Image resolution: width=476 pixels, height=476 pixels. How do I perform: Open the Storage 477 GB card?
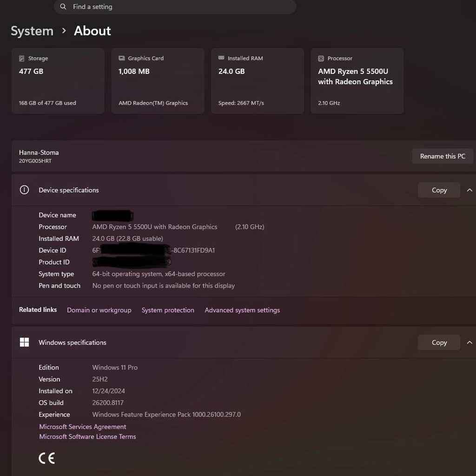point(58,81)
